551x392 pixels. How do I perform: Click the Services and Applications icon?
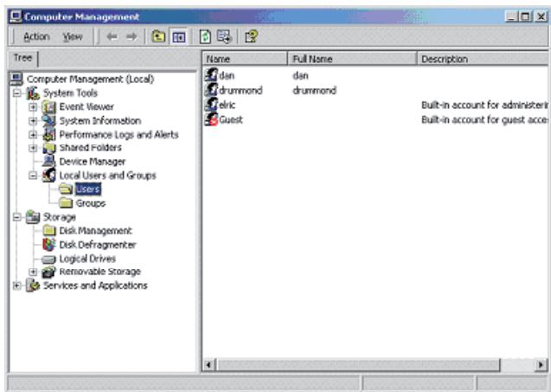(x=33, y=286)
